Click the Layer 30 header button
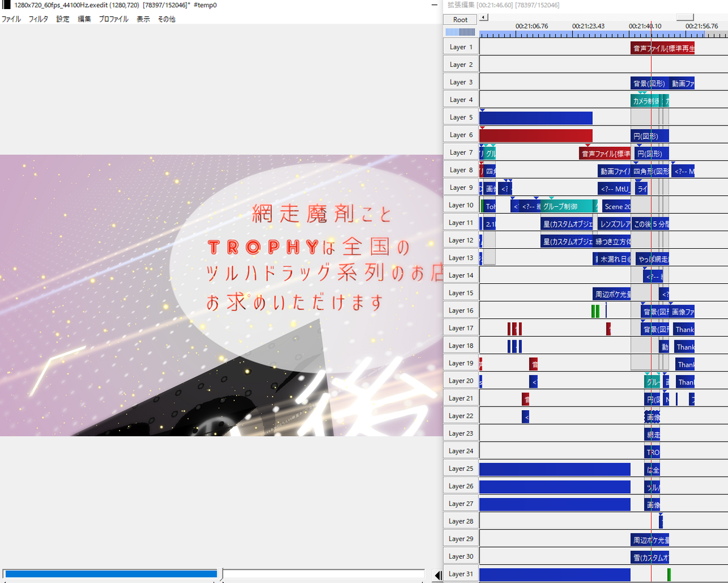The width and height of the screenshot is (728, 583). pyautogui.click(x=461, y=556)
